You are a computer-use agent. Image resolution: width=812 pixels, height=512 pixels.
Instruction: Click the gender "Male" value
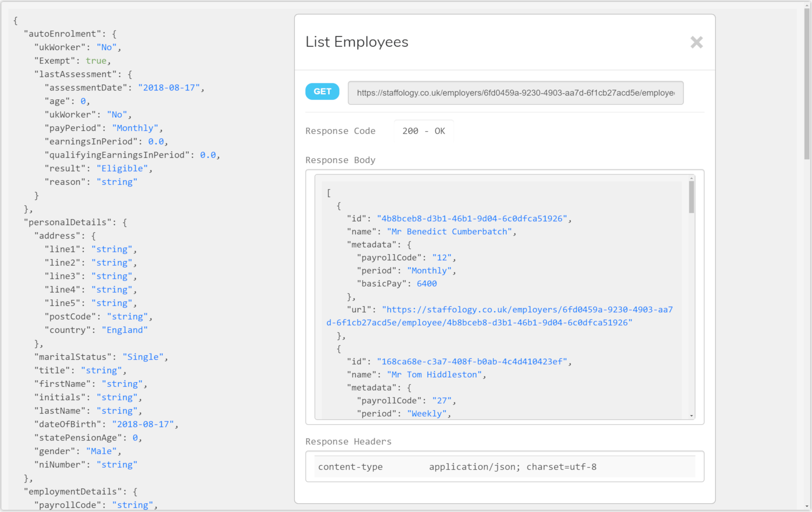point(101,451)
